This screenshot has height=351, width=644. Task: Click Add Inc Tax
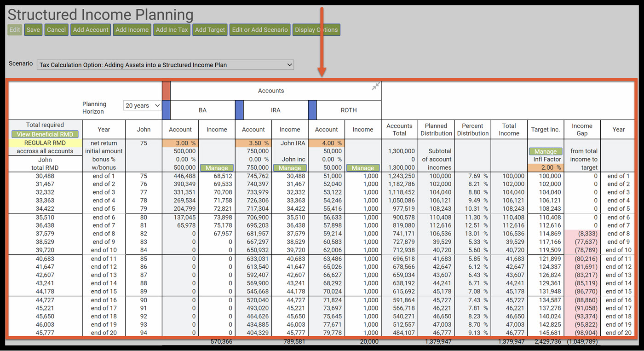[172, 30]
